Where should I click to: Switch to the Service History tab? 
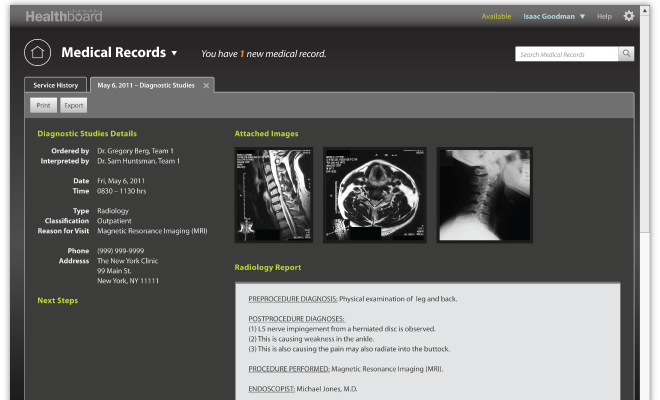pyautogui.click(x=56, y=86)
